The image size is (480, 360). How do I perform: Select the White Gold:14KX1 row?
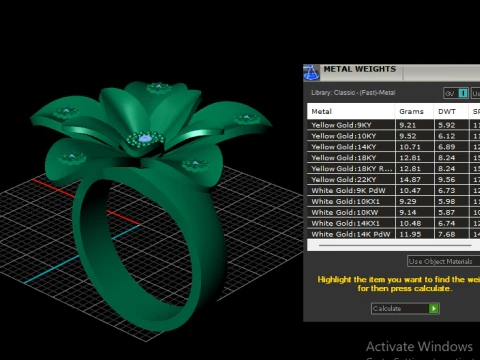(x=393, y=223)
